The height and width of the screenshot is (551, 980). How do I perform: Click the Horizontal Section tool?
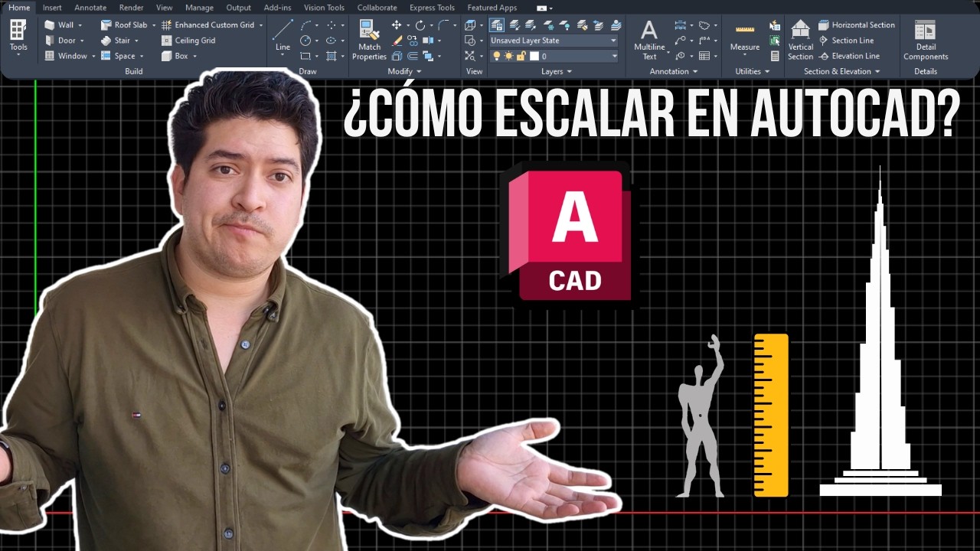point(856,25)
